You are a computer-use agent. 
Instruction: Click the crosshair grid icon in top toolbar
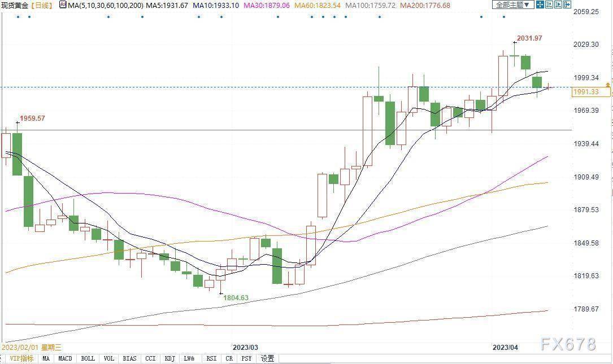[x=540, y=5]
